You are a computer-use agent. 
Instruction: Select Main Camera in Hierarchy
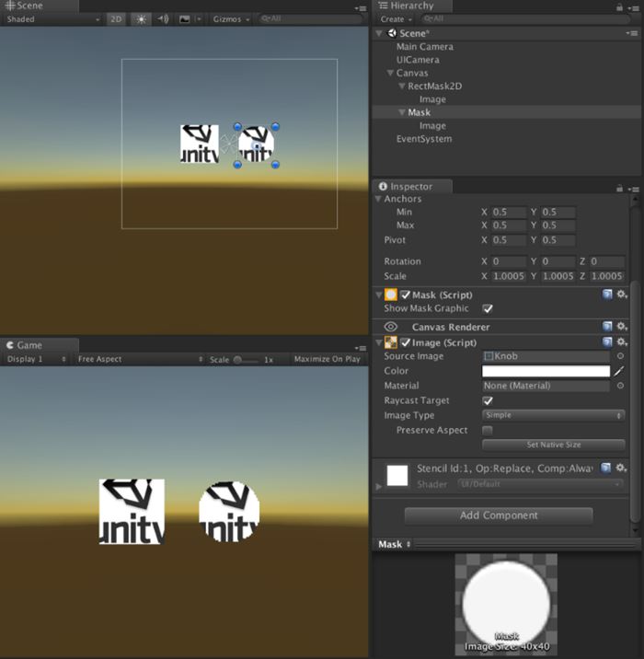(x=424, y=46)
